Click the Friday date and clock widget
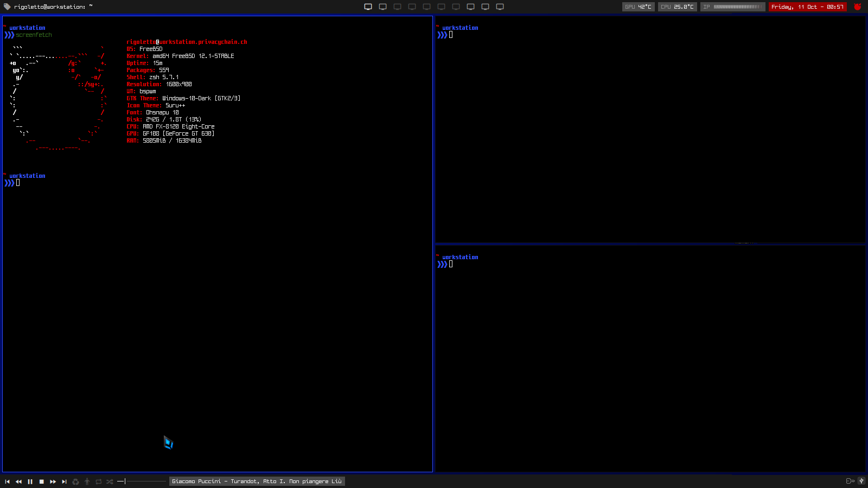This screenshot has width=868, height=488. point(807,7)
